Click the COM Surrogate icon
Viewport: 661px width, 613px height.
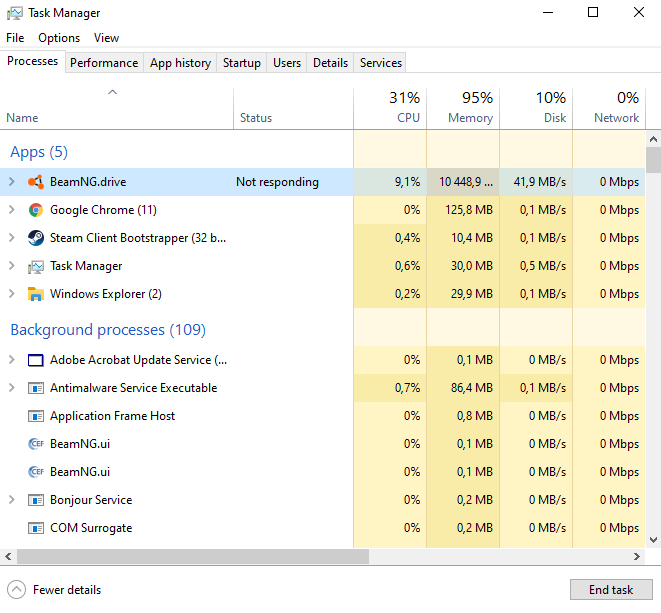pyautogui.click(x=36, y=528)
